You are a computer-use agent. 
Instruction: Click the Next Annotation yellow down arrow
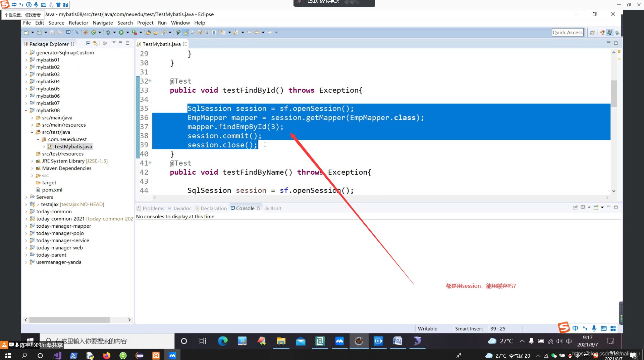pos(222,33)
